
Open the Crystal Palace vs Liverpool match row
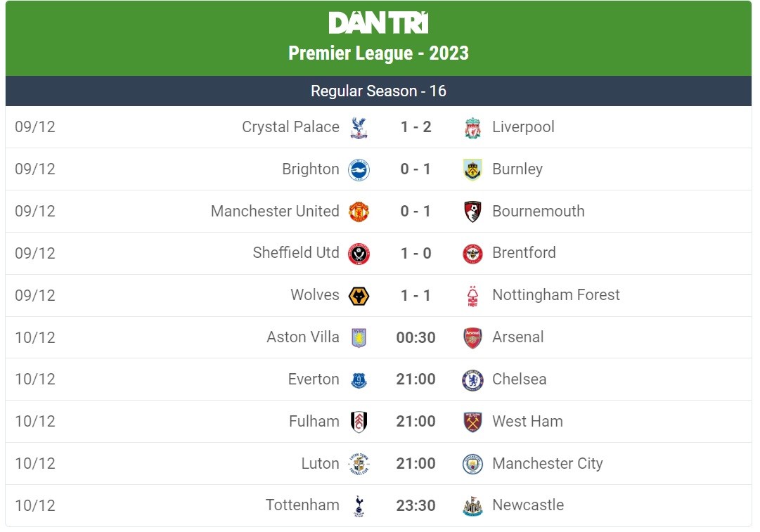(x=380, y=127)
